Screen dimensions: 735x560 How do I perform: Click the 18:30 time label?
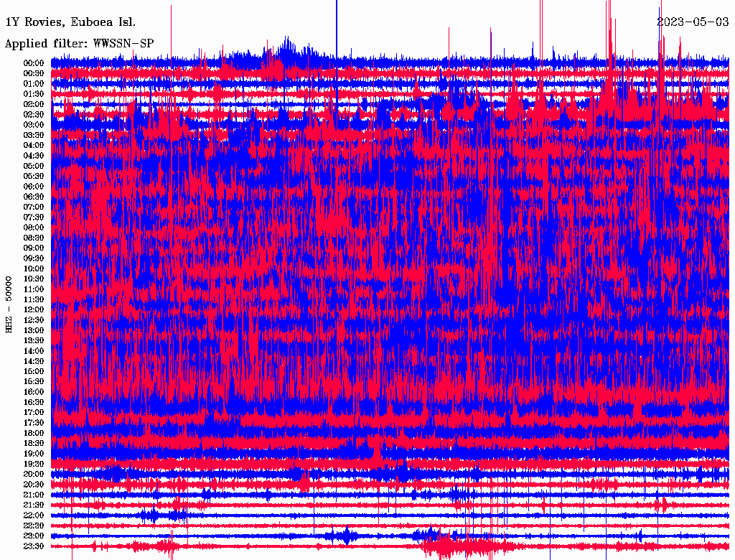(34, 443)
